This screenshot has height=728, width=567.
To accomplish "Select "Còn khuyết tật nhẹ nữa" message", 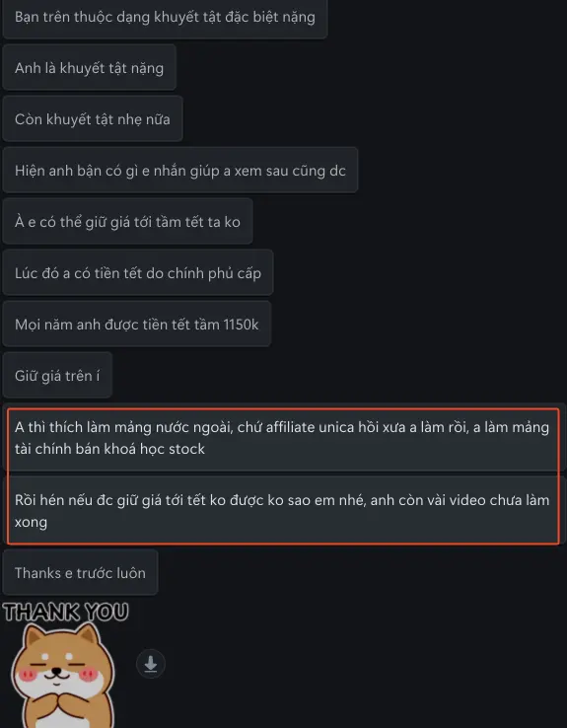I will pos(93,118).
